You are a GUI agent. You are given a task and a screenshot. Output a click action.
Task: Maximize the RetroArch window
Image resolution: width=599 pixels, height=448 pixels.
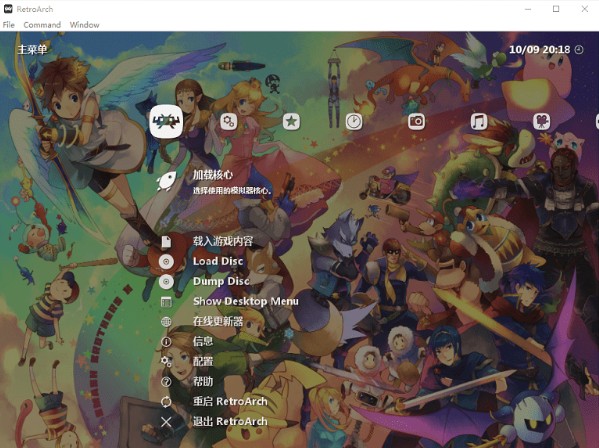556,9
